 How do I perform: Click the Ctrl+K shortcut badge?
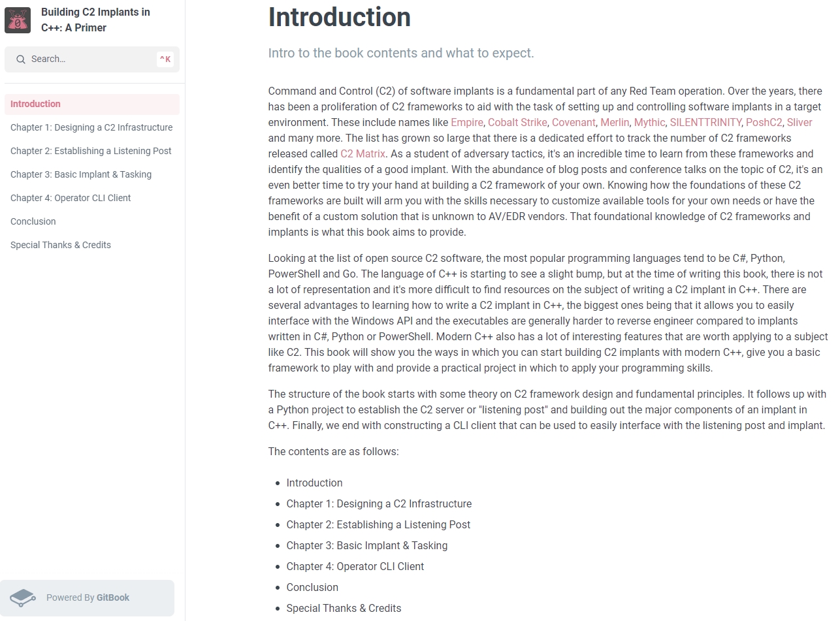pos(165,59)
